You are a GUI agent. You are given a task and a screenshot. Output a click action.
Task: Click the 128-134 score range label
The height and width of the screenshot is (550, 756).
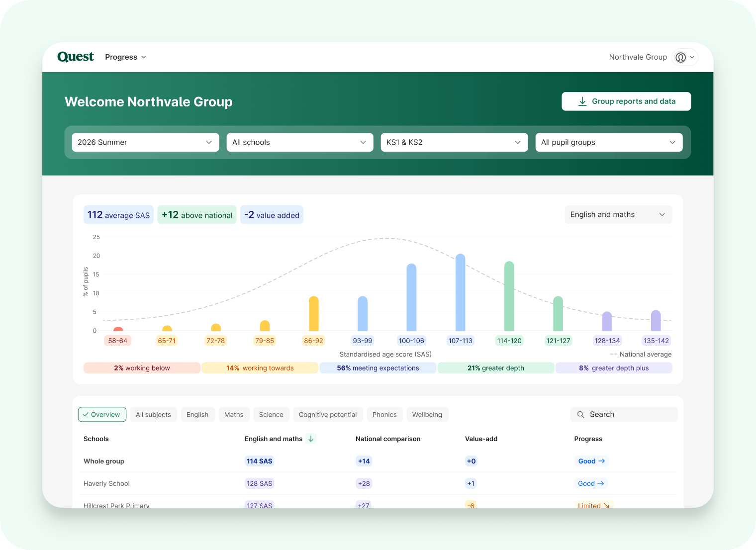607,341
